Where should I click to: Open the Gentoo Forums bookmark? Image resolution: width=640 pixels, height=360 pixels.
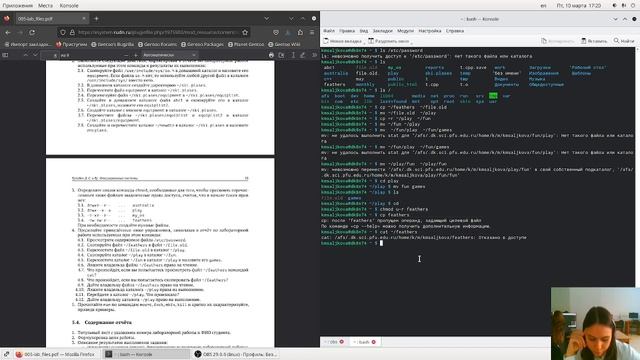[158, 44]
